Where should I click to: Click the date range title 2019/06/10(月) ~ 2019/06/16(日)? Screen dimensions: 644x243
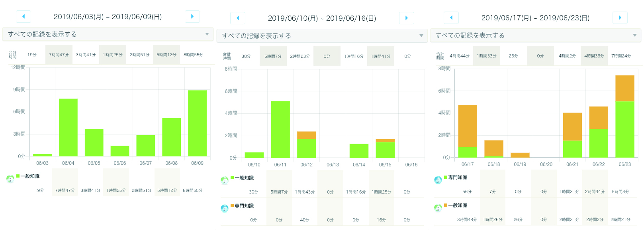(x=322, y=18)
